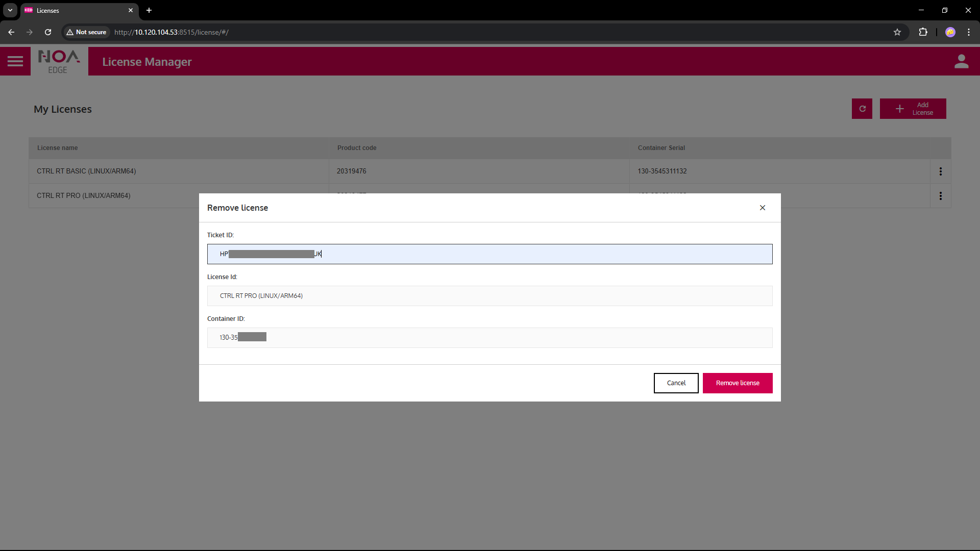Open options for CTRL RT PRO license
The image size is (980, 551).
(940, 196)
